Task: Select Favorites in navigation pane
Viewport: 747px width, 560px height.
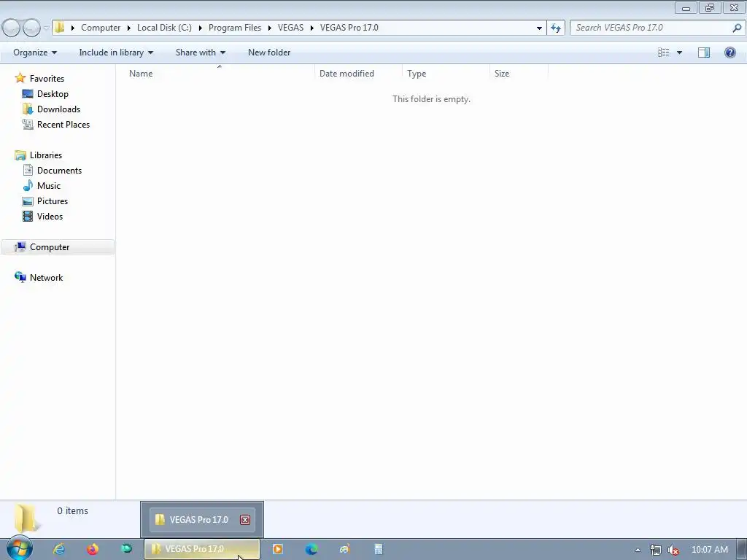Action: 47,79
